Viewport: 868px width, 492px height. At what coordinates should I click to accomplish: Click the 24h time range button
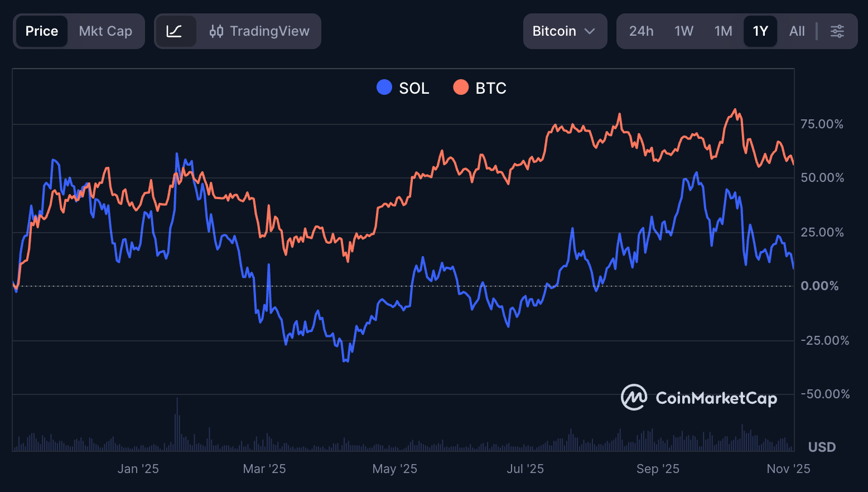[640, 31]
